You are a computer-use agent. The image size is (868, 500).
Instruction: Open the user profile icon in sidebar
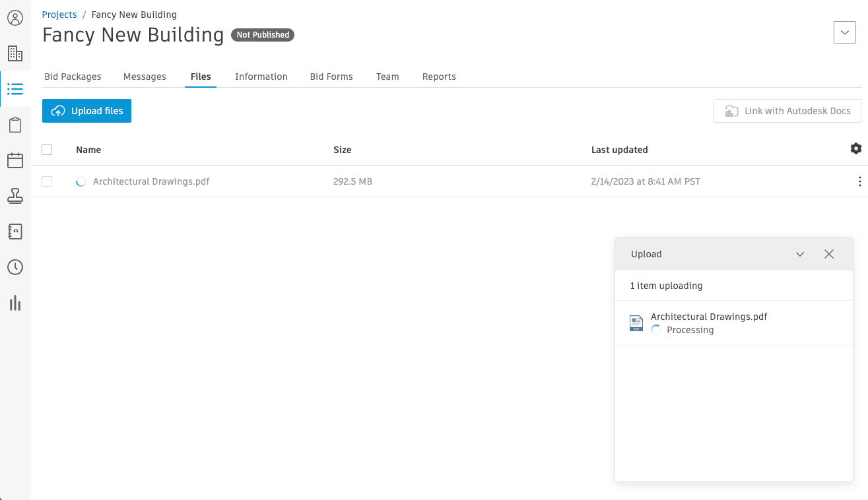pos(15,18)
